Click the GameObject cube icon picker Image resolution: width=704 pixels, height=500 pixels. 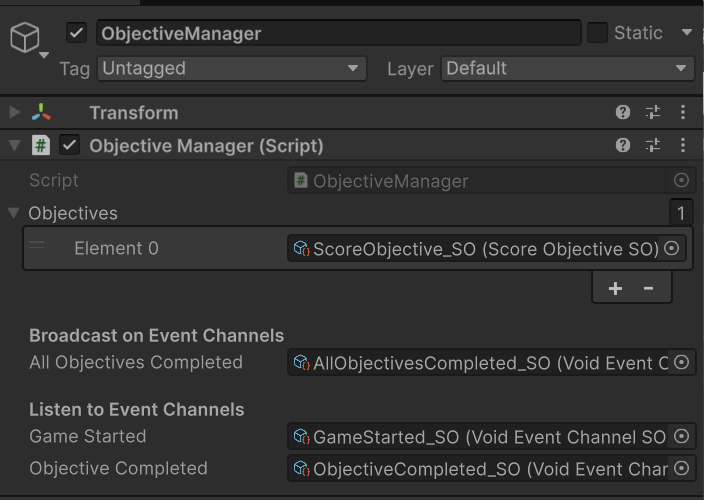pyautogui.click(x=28, y=39)
